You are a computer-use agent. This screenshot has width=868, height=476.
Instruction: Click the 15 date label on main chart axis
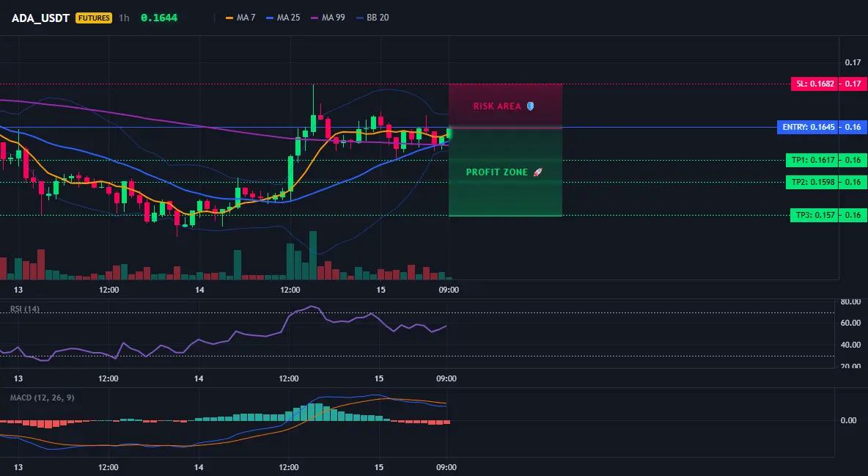pos(380,290)
